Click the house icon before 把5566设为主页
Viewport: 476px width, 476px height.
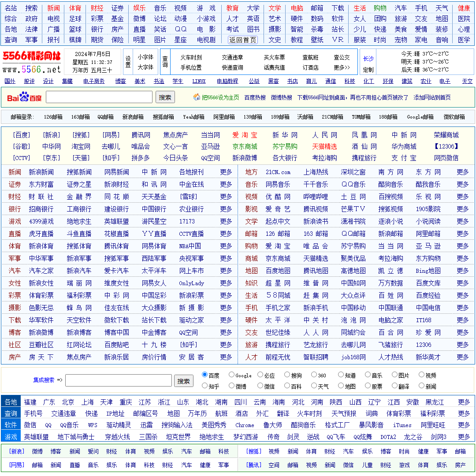pyautogui.click(x=197, y=97)
